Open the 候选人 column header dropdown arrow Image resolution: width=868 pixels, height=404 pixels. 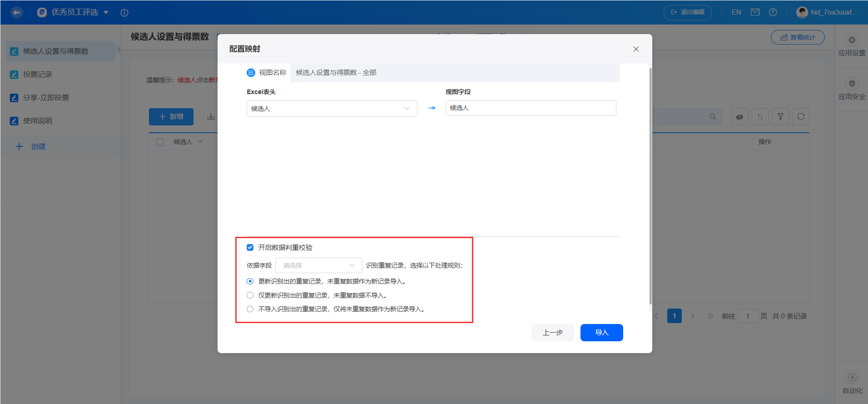[x=200, y=142]
